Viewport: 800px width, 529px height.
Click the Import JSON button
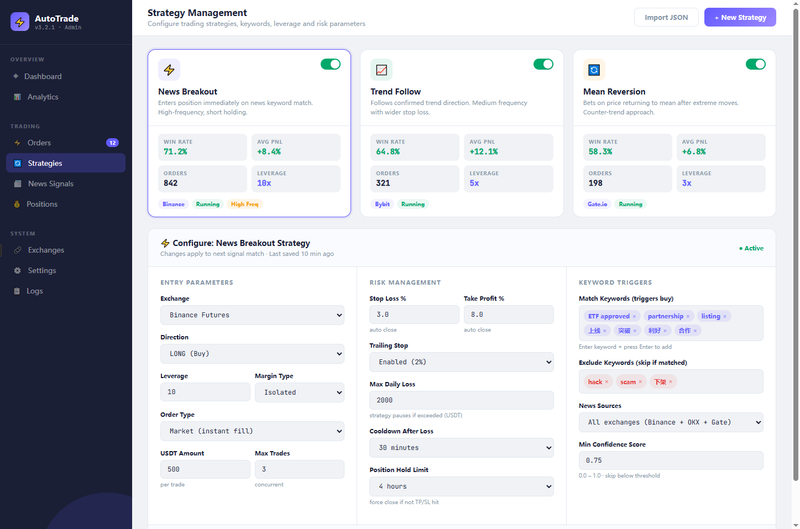[666, 17]
